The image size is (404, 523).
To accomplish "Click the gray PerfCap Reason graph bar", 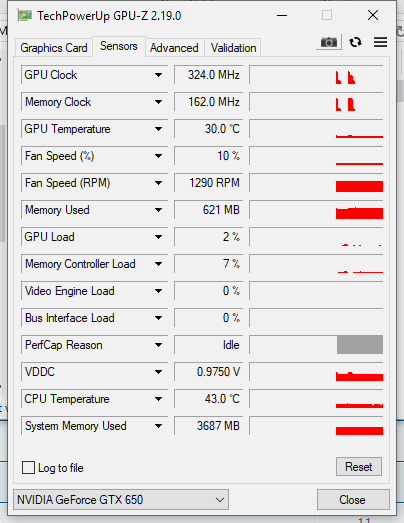I will pyautogui.click(x=360, y=345).
